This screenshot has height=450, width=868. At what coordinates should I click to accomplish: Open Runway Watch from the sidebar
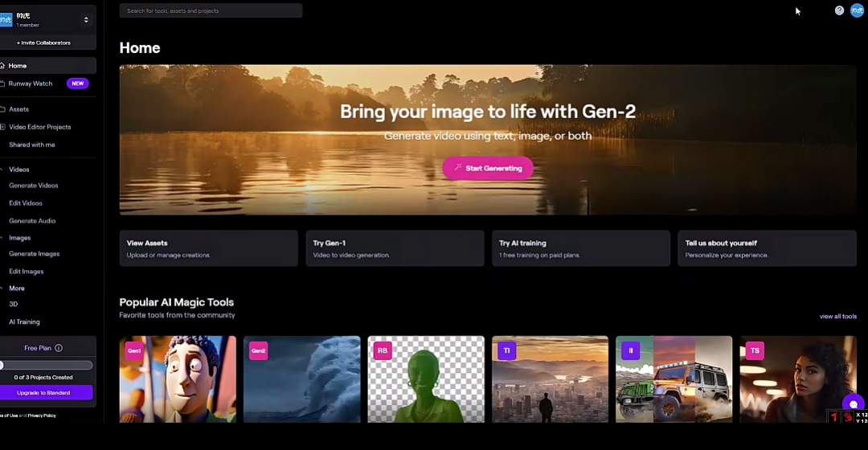point(31,84)
